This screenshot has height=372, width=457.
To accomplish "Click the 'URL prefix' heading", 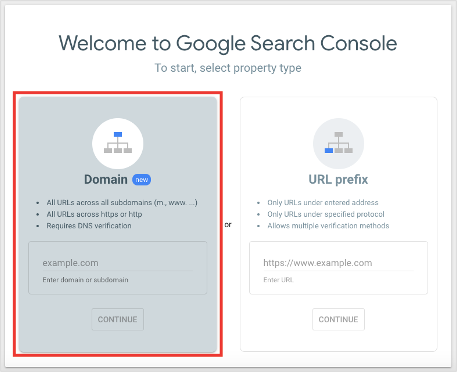I will (338, 180).
